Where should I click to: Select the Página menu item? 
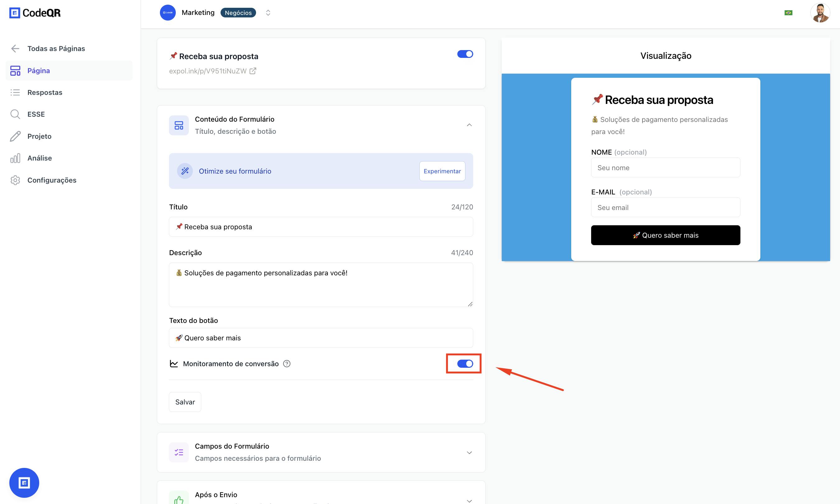69,71
